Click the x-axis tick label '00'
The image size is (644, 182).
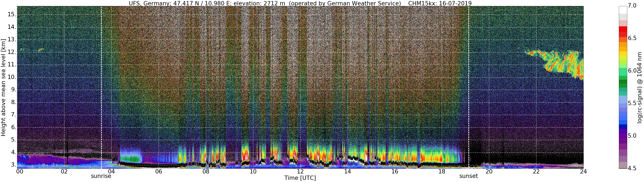tap(20, 172)
